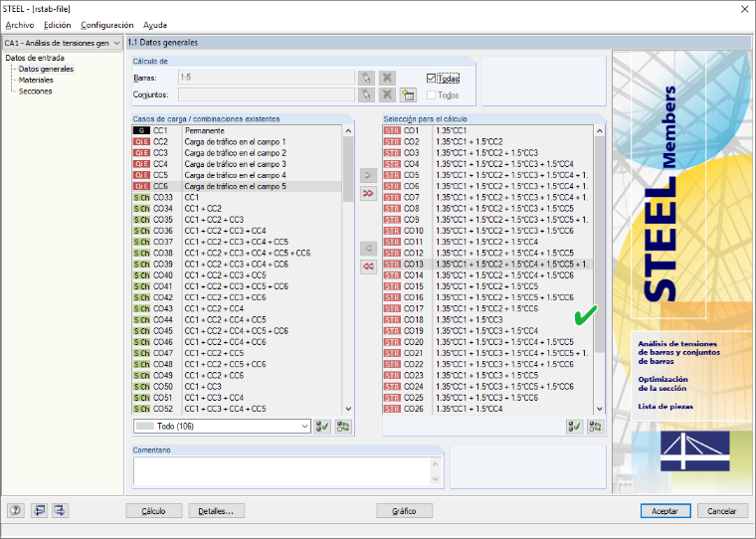Viewport: 756px width, 539px height.
Task: Select the CC1 Permanente load case row
Action: [x=237, y=130]
